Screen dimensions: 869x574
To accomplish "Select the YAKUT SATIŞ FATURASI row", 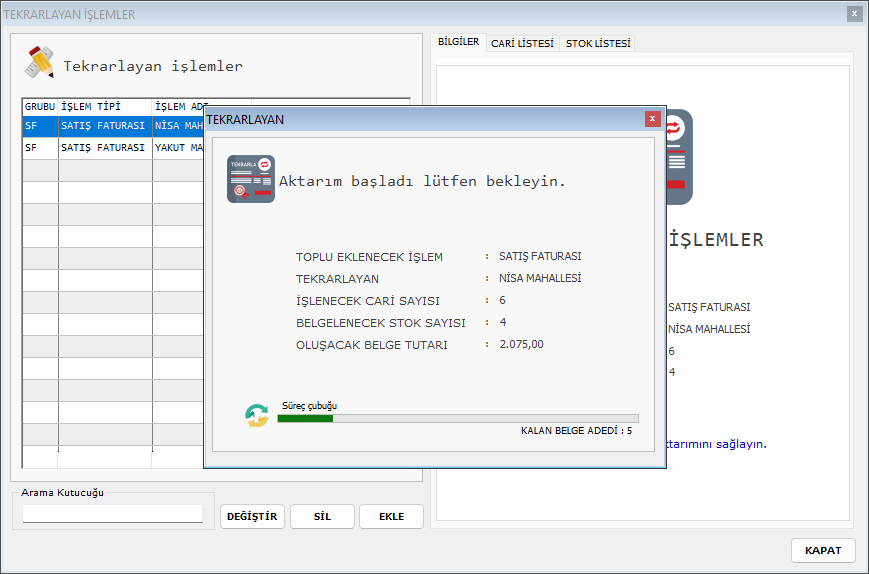I will click(105, 148).
